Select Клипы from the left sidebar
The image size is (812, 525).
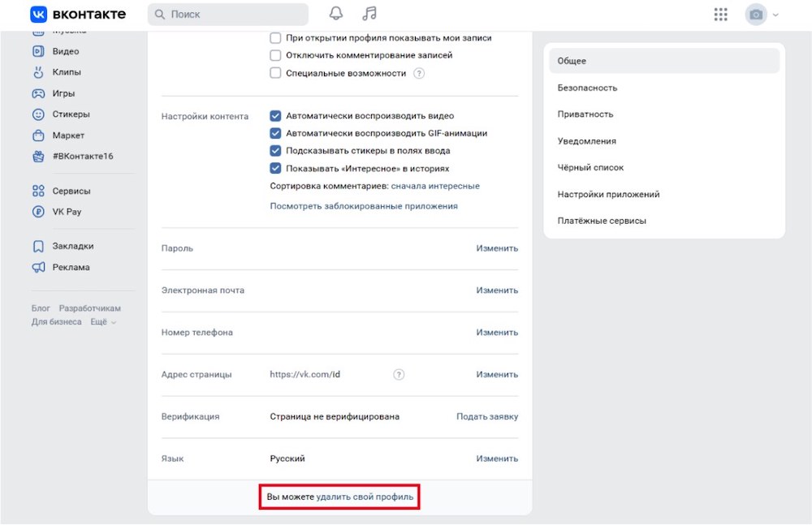click(x=65, y=72)
